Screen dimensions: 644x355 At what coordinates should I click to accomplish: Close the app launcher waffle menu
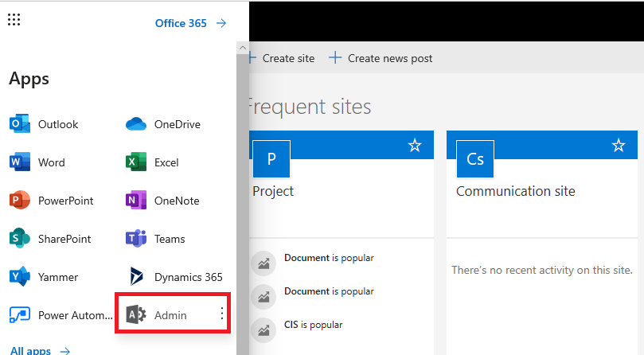[x=14, y=21]
